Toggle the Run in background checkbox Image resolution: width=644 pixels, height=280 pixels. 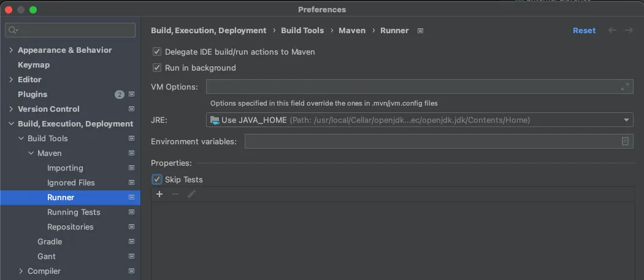[x=157, y=68]
